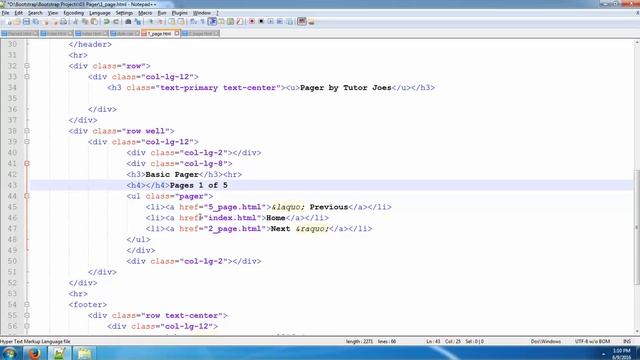Click the Ln : 43 status bar position
This screenshot has height=360, width=640.
point(433,341)
